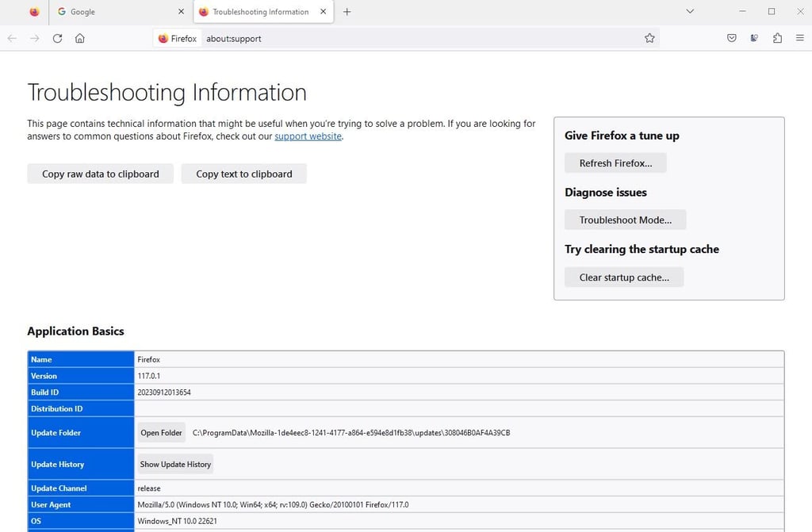
Task: Select the Build ID value 20230912013654
Action: point(164,392)
